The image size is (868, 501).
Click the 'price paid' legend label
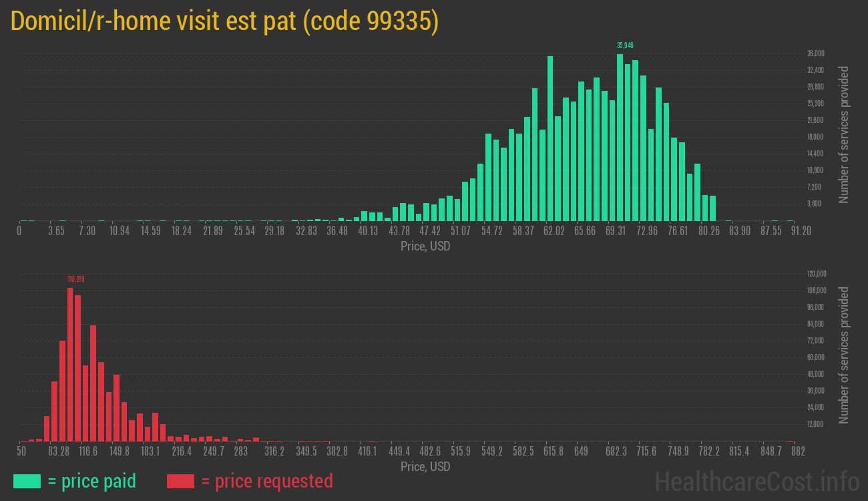coord(91,481)
